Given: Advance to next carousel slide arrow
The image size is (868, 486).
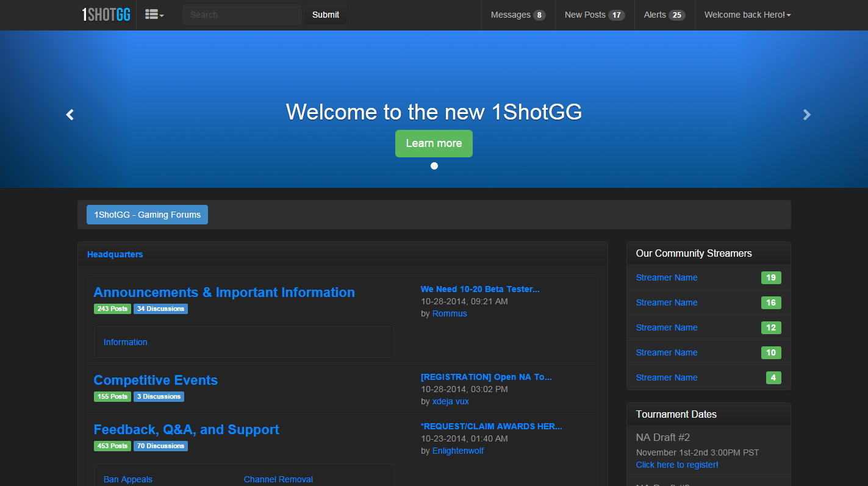Looking at the screenshot, I should [x=807, y=114].
